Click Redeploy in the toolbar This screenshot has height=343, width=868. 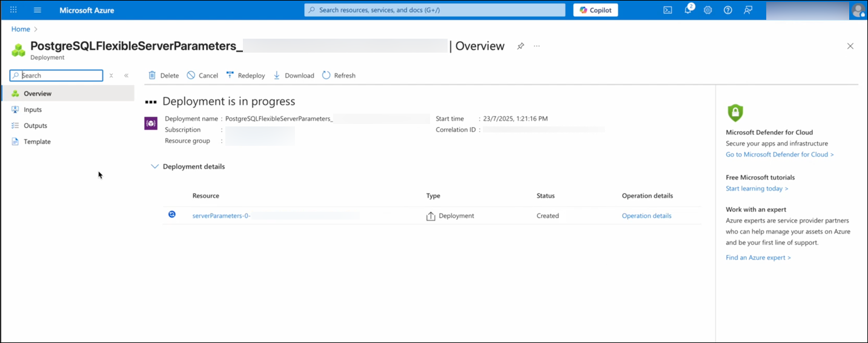pos(245,76)
